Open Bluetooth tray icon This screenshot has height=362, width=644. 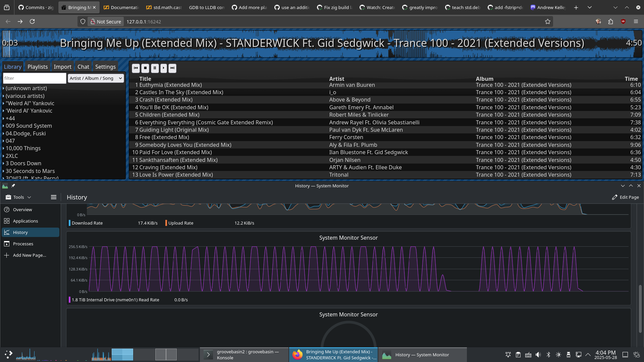548,355
